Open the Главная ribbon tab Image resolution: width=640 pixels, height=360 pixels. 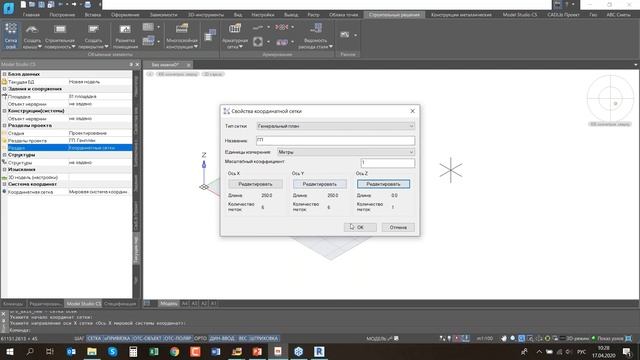tap(31, 15)
